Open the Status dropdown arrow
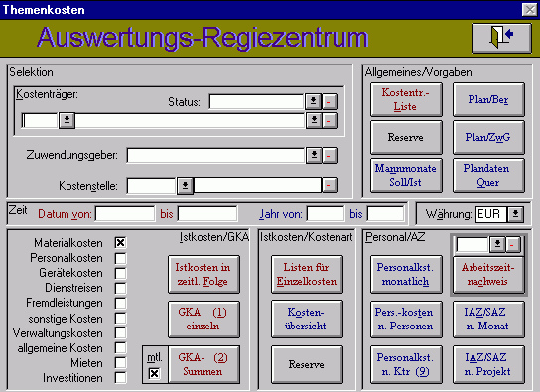Viewport: 540px width, 392px height. [313, 102]
